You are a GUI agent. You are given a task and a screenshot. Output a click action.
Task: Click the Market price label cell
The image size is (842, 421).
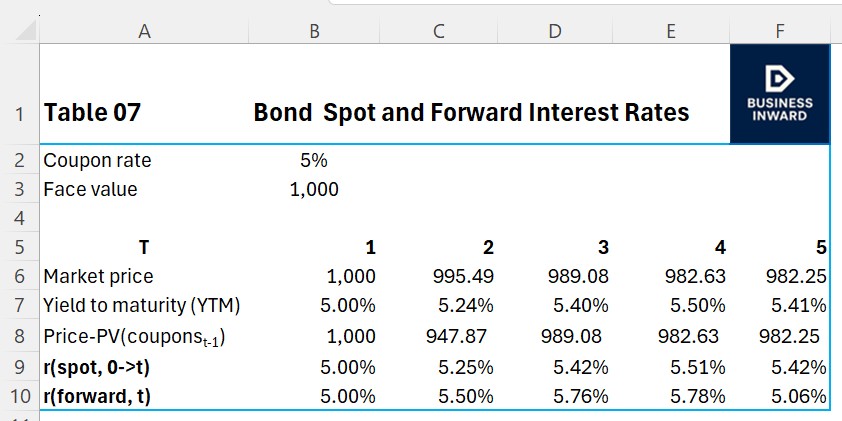tap(99, 276)
